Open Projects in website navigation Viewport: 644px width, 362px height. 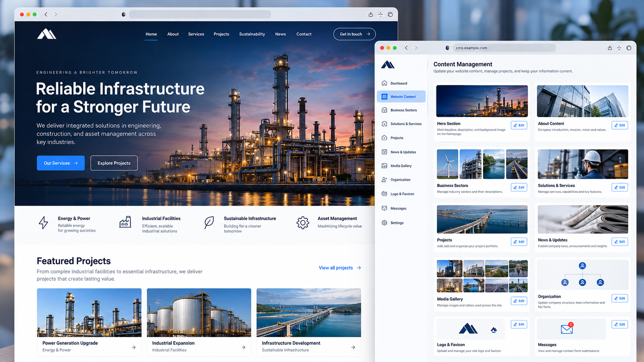point(221,34)
